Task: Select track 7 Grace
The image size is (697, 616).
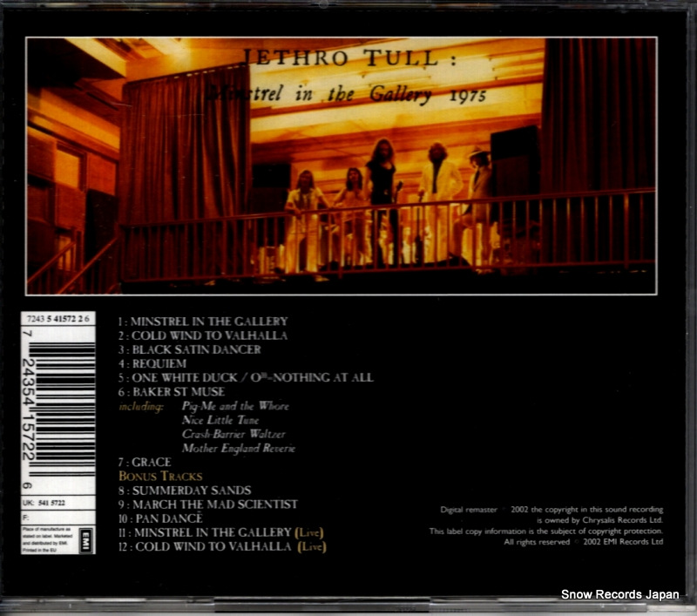Action: (x=145, y=462)
